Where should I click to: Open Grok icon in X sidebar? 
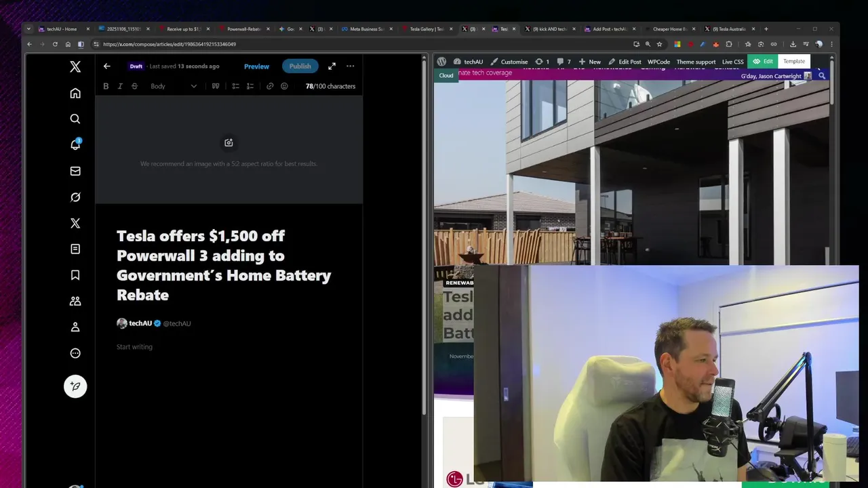pos(75,197)
